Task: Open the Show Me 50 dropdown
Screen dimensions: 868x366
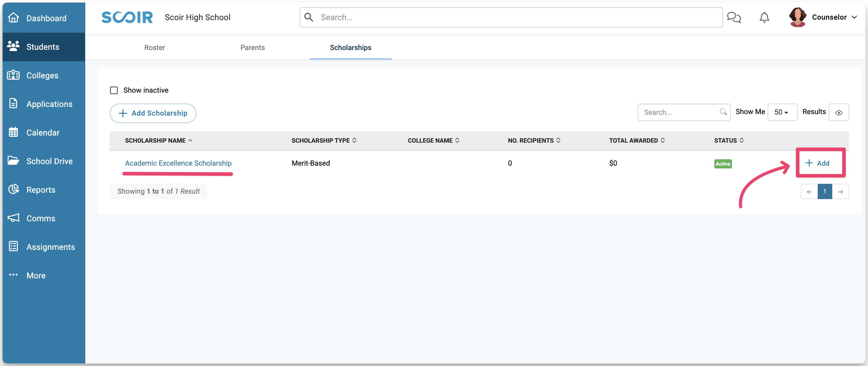Action: 782,113
